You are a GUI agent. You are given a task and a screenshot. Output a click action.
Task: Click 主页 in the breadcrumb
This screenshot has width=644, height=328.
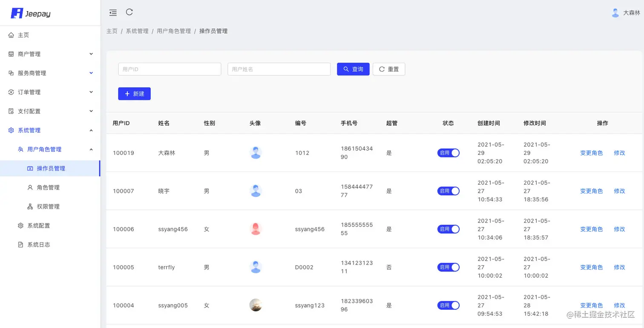[x=112, y=31]
